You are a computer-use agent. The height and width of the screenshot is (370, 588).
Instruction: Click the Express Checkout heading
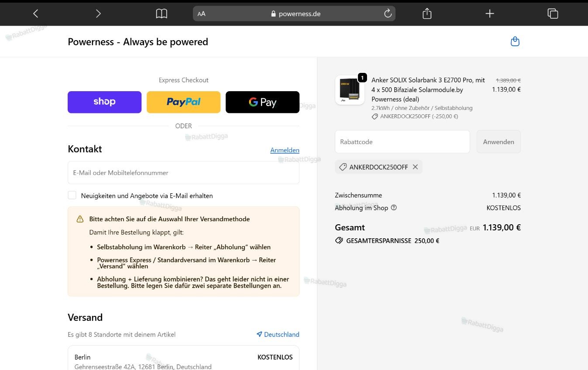[183, 80]
